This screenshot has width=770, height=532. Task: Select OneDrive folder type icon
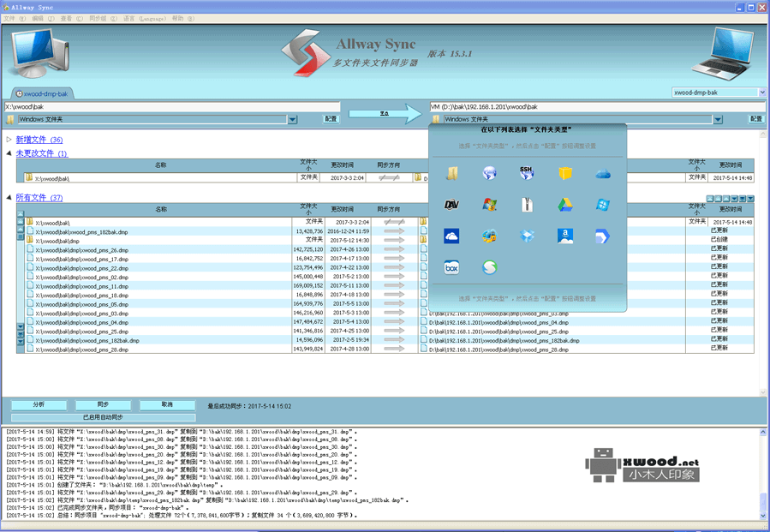451,236
